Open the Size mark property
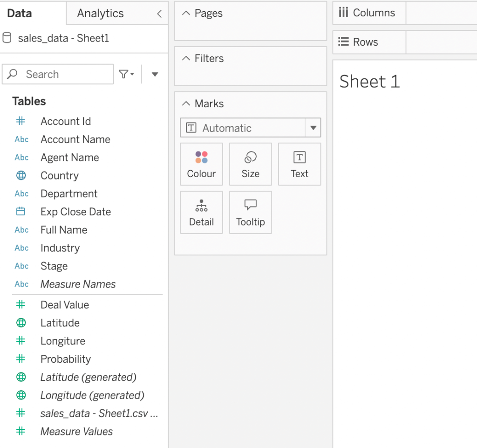Screen dimensions: 477x448 [250, 164]
